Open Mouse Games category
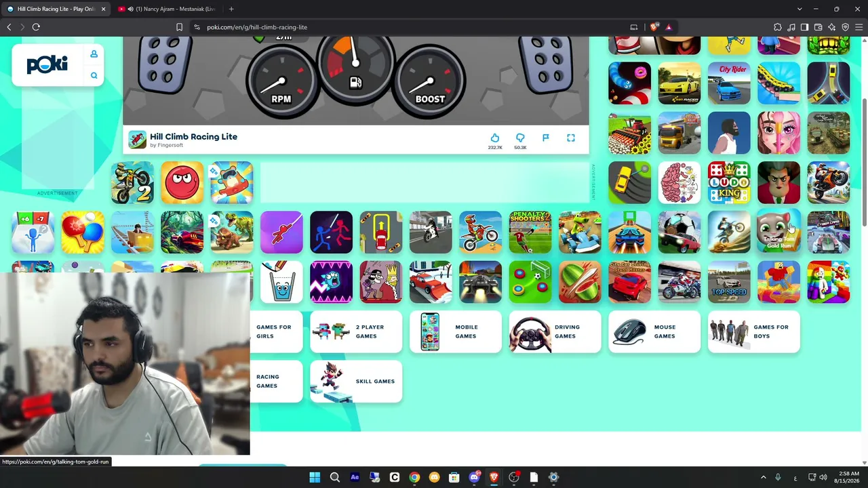This screenshot has height=488, width=868. coord(654,331)
